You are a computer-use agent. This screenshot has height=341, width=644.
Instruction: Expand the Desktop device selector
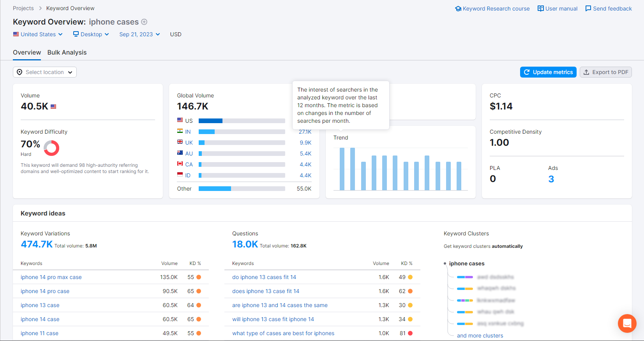(91, 34)
